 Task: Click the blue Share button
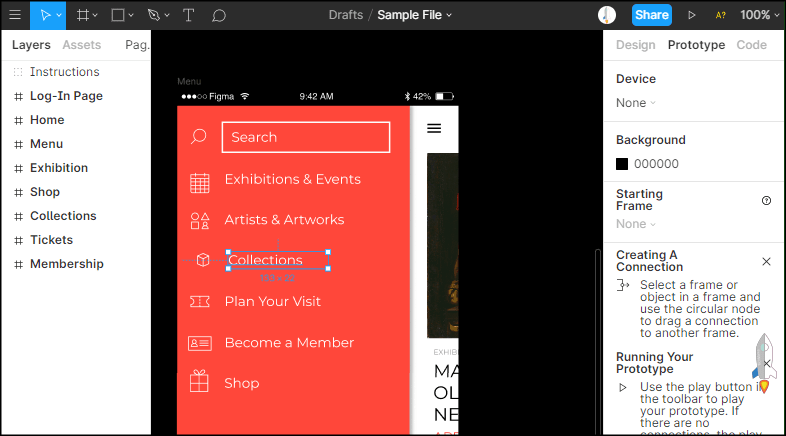(651, 15)
